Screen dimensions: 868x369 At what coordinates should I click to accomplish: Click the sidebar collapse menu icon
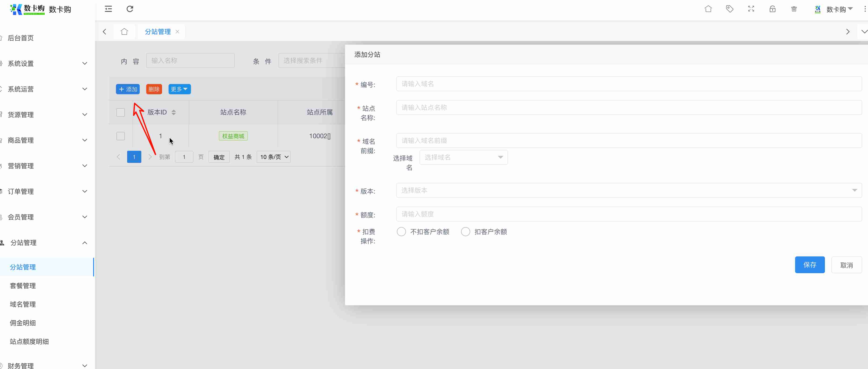point(108,9)
